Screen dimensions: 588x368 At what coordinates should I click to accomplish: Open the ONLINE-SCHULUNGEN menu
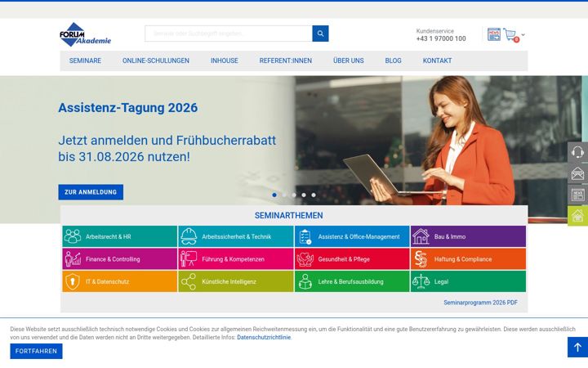pos(156,61)
